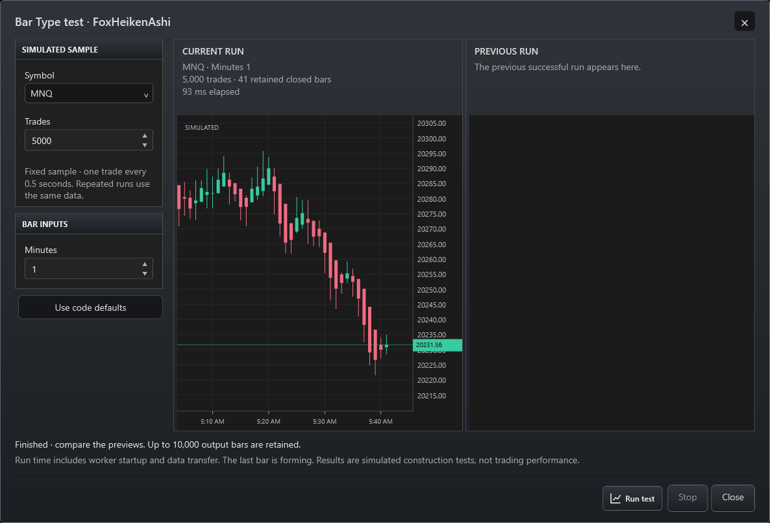Image resolution: width=779 pixels, height=532 pixels.
Task: Click the dialog title Bar Type test · FoxHeikenAshi
Action: 93,22
